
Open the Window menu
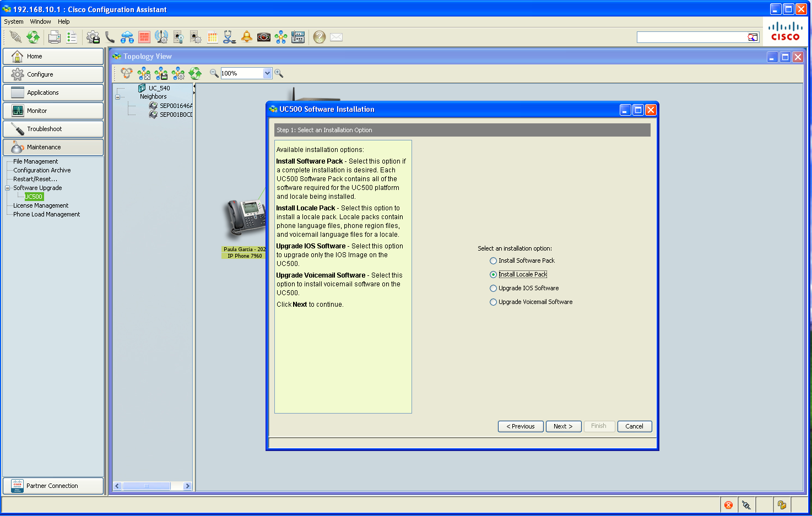[41, 21]
